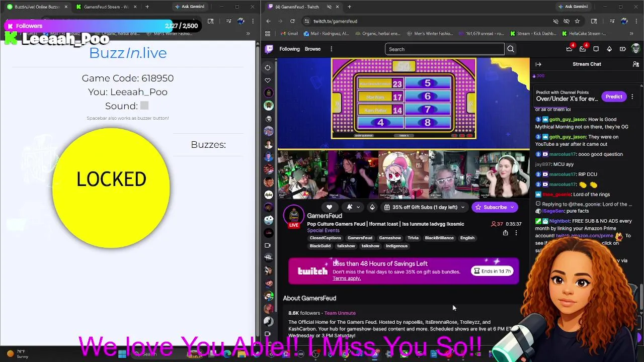Open the Team Unmute link
Viewport: 644px width, 362px height.
pos(340,313)
